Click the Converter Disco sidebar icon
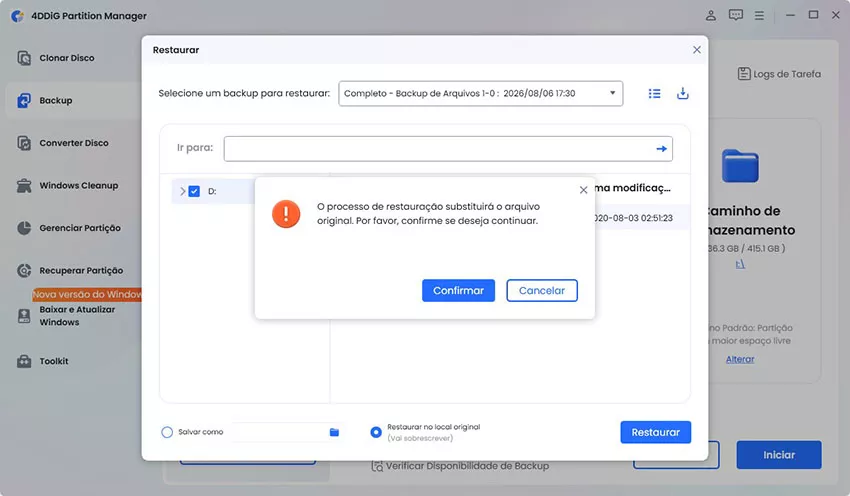The height and width of the screenshot is (496, 850). tap(24, 143)
